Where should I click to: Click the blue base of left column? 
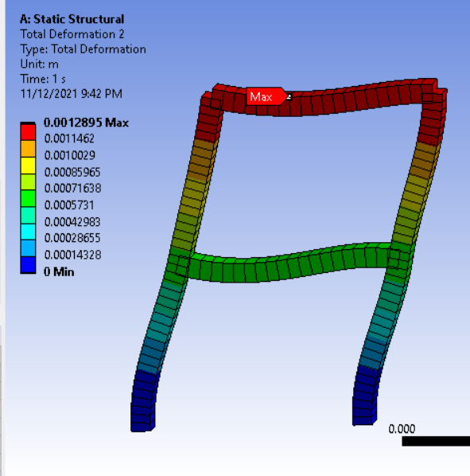143,400
